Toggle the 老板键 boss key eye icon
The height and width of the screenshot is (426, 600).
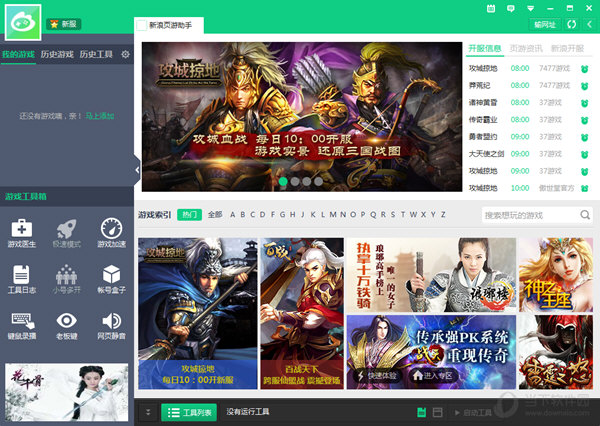click(67, 326)
